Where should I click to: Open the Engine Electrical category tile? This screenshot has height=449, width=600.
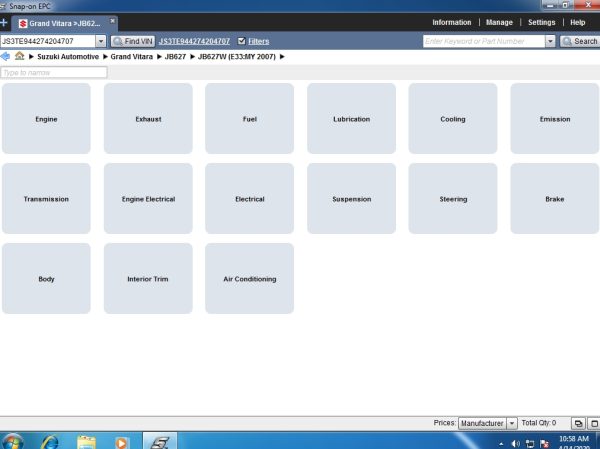point(148,199)
